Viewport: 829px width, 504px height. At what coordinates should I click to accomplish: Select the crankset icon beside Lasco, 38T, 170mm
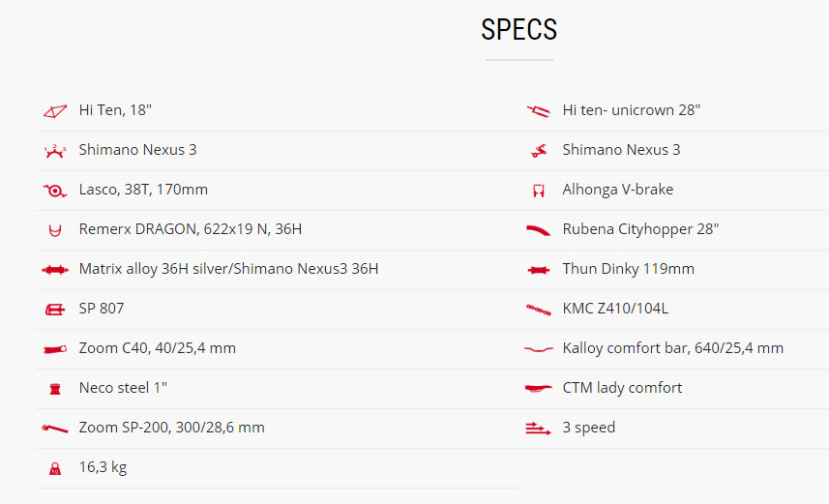pos(55,191)
